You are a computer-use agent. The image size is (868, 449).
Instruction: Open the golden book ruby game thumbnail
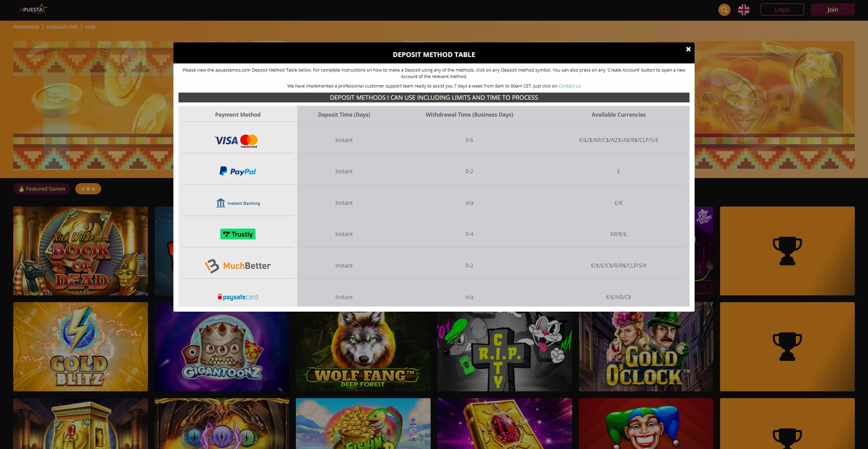tap(505, 424)
